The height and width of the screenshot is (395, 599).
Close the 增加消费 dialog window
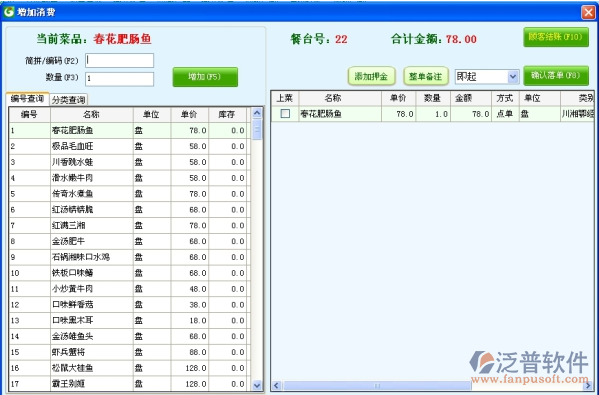pos(588,12)
